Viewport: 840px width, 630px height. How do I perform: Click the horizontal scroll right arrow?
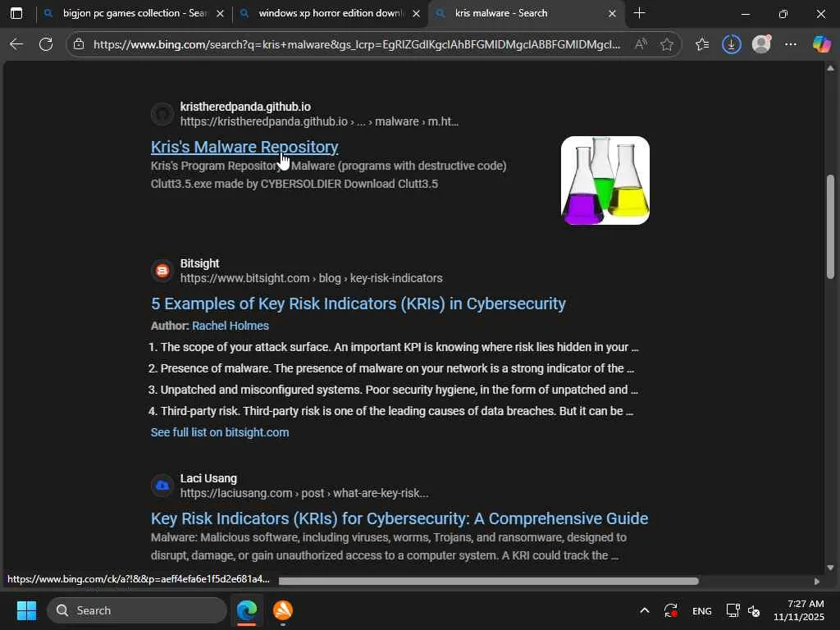817,582
